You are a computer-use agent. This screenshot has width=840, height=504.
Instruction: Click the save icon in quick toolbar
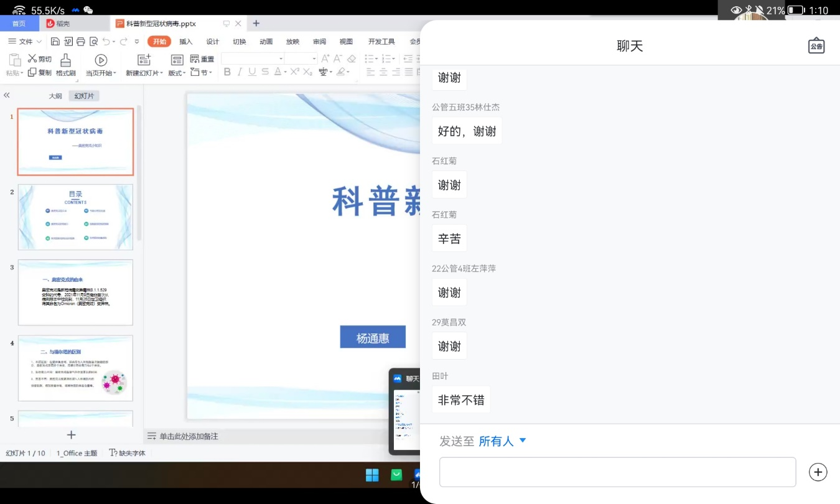tap(55, 42)
